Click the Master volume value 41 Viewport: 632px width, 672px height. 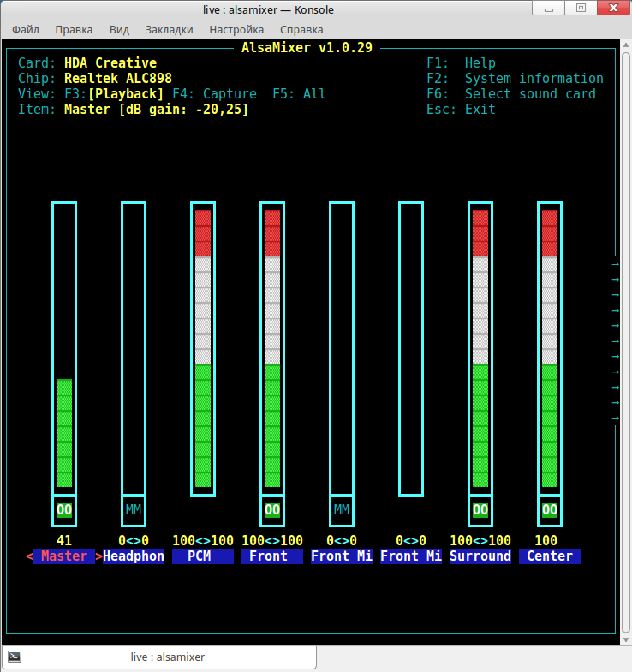[64, 540]
